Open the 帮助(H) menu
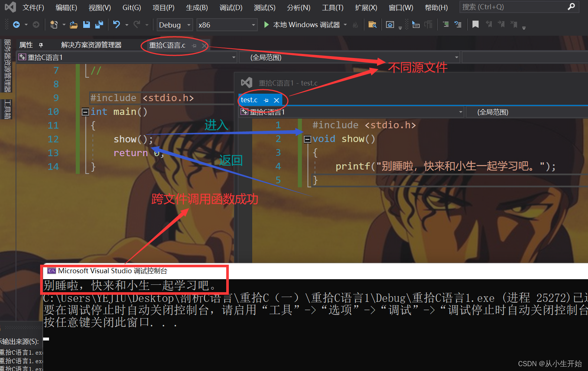 pos(436,7)
